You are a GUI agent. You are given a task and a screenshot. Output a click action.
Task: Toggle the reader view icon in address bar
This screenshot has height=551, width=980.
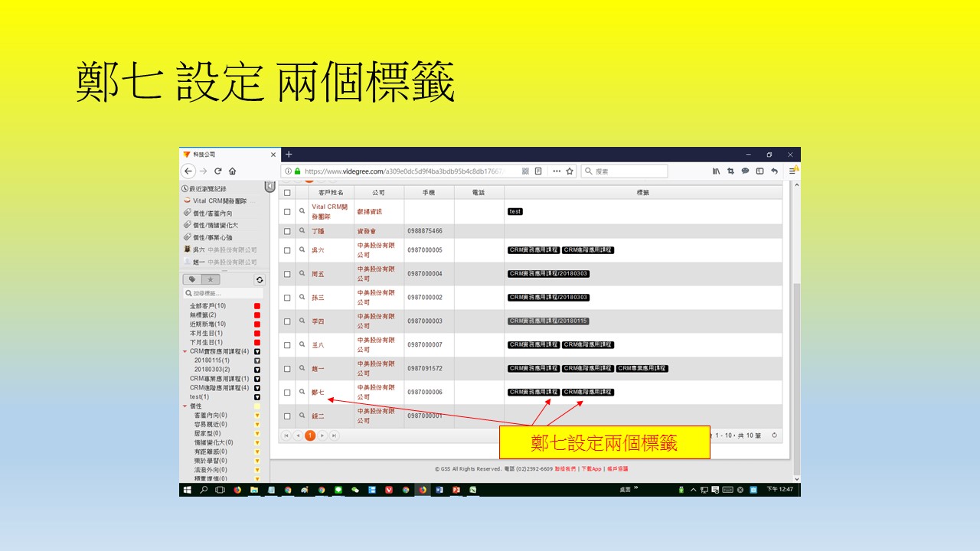(x=538, y=171)
